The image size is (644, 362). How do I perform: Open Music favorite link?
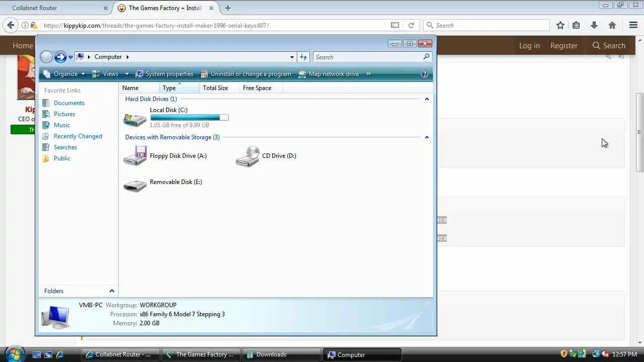(62, 125)
